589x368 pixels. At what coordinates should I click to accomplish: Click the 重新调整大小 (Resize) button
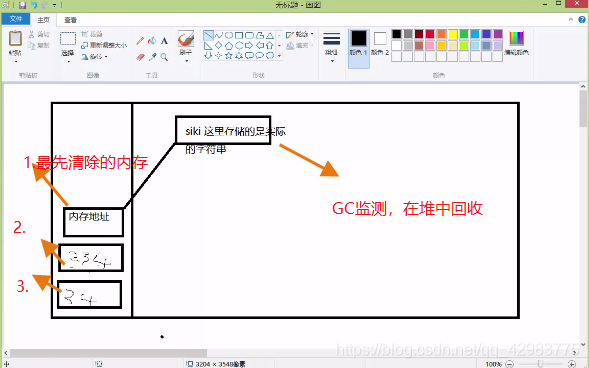(104, 45)
